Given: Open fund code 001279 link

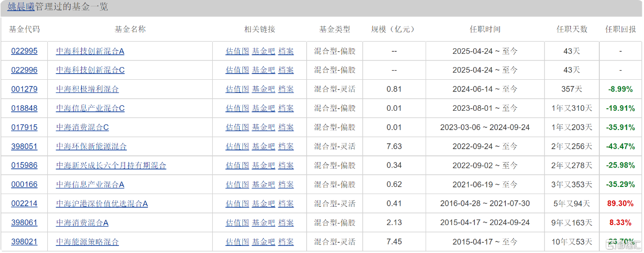Looking at the screenshot, I should click(24, 89).
